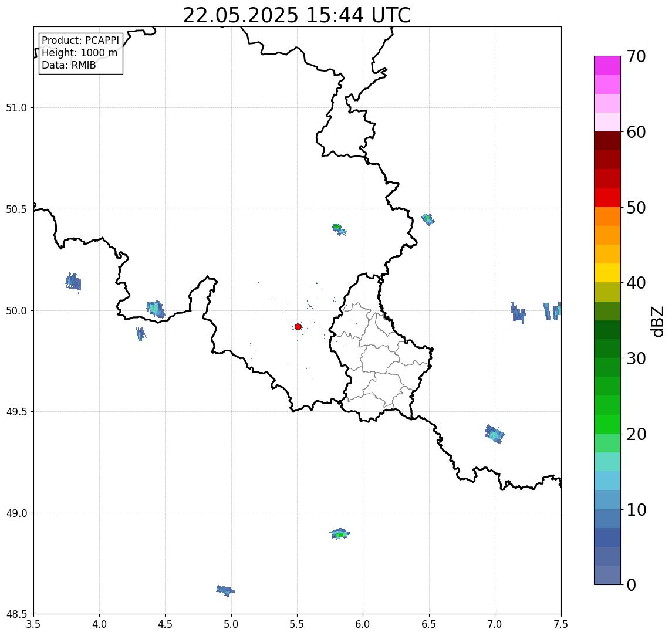The image size is (672, 636).
Task: Click the longitude label 4.0
Action: [99, 624]
